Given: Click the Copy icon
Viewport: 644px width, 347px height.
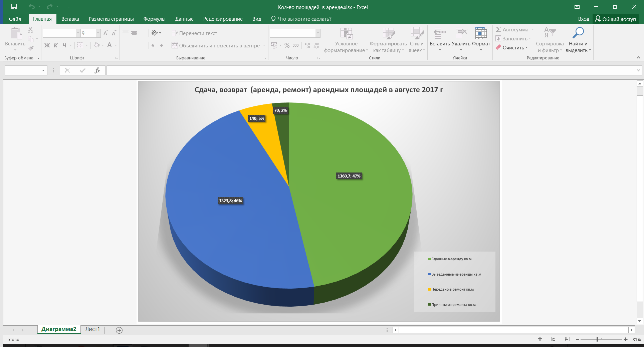Looking at the screenshot, I should 30,39.
